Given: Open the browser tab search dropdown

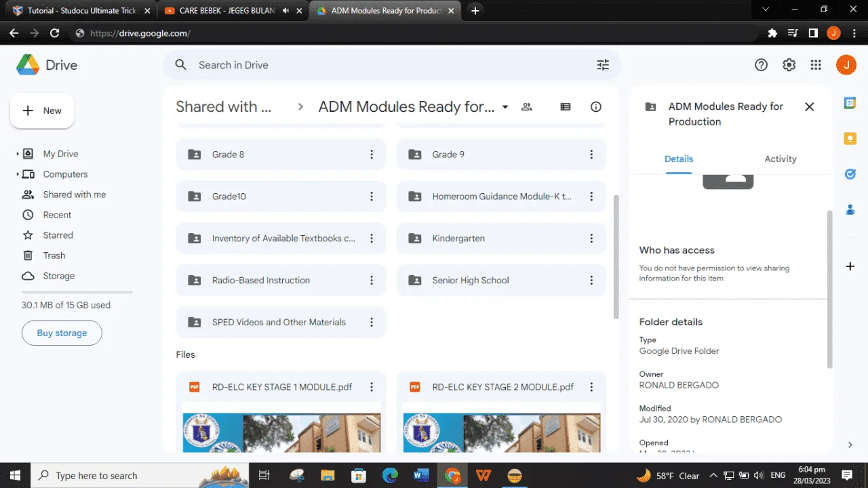Looking at the screenshot, I should tap(766, 9).
